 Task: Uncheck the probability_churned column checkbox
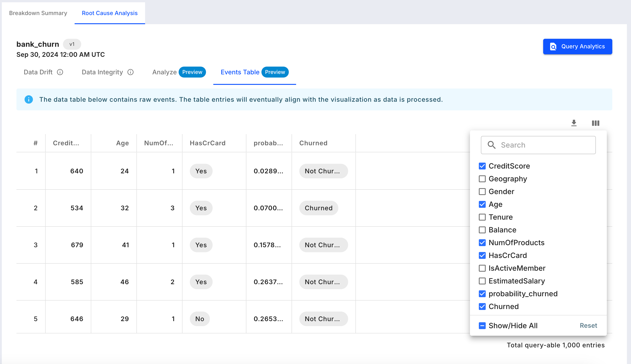pyautogui.click(x=482, y=294)
